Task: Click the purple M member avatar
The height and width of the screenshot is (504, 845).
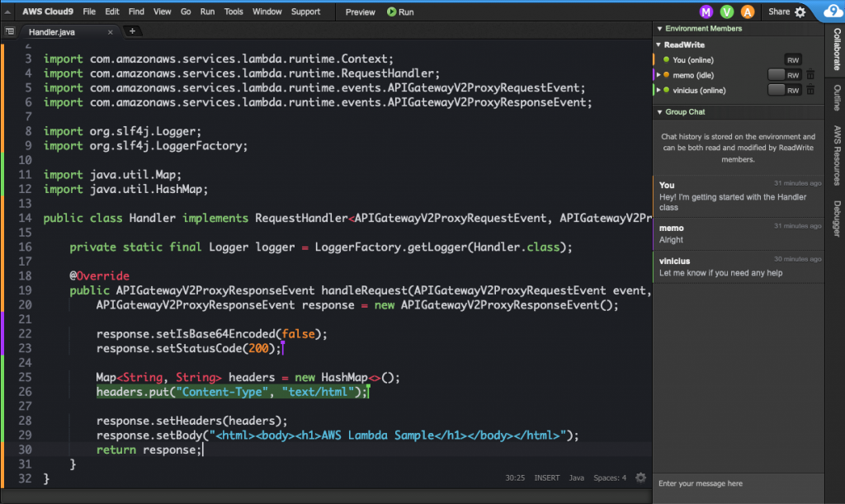Action: pos(706,12)
